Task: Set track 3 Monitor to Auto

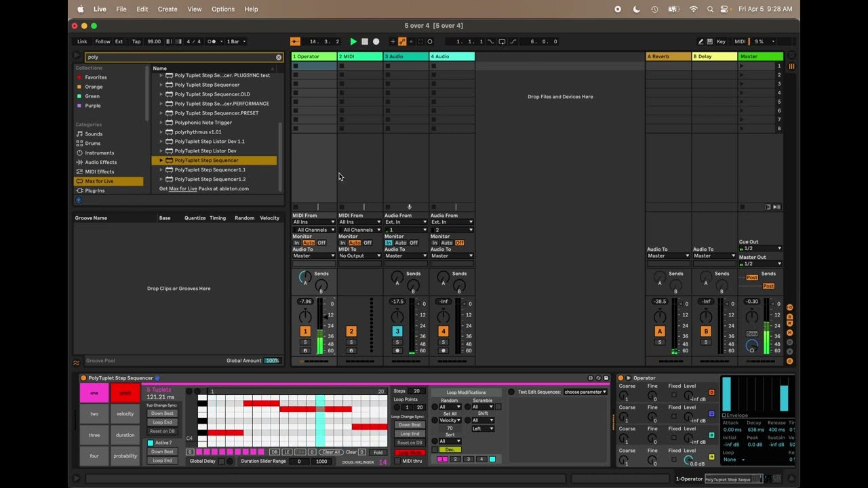Action: (x=401, y=243)
